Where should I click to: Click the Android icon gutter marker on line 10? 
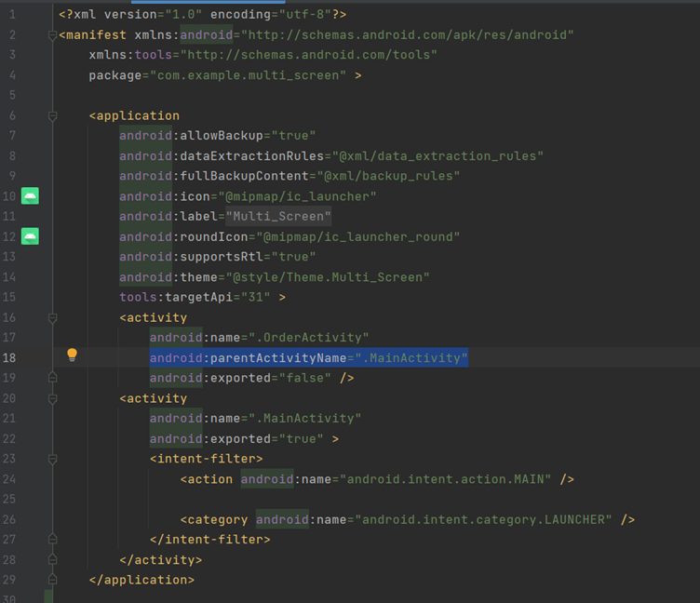tap(30, 196)
